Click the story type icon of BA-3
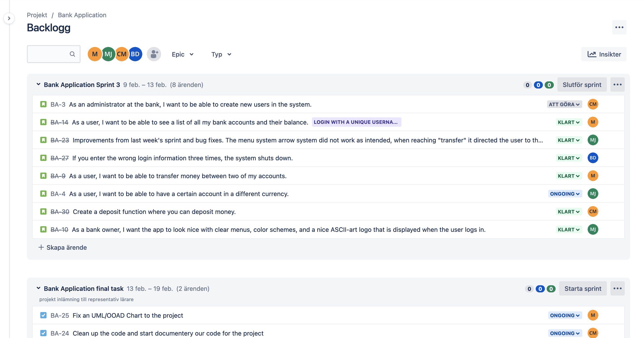The width and height of the screenshot is (644, 338). tap(43, 104)
